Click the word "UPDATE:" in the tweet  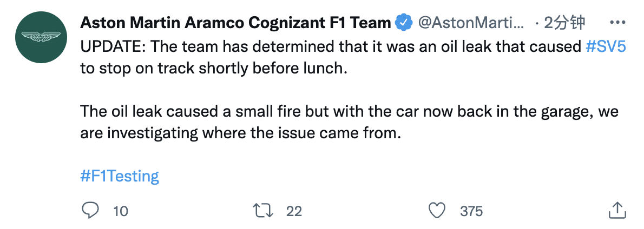click(x=112, y=47)
